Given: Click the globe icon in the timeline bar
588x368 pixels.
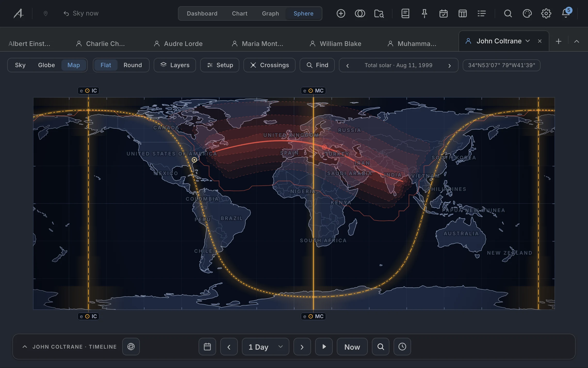Looking at the screenshot, I should click(131, 347).
